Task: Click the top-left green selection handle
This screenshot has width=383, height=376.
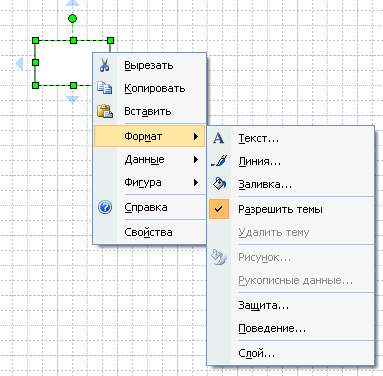Action: tap(35, 41)
